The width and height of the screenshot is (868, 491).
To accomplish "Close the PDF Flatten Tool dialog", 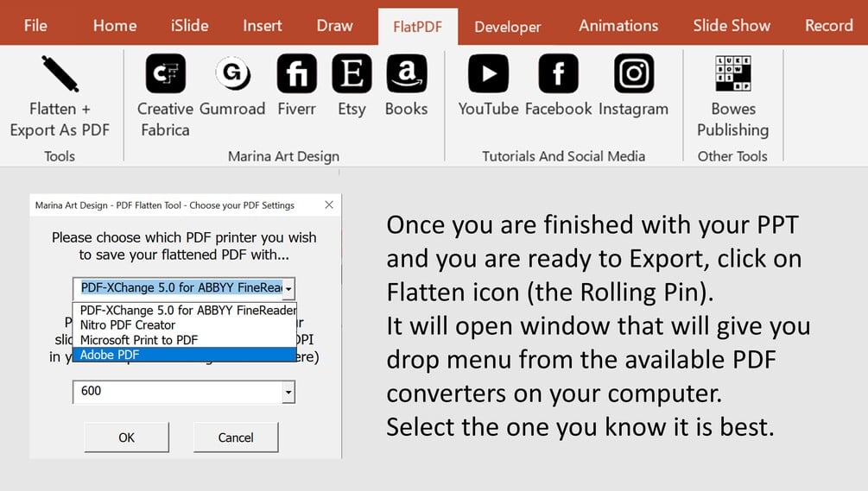I will pos(329,205).
